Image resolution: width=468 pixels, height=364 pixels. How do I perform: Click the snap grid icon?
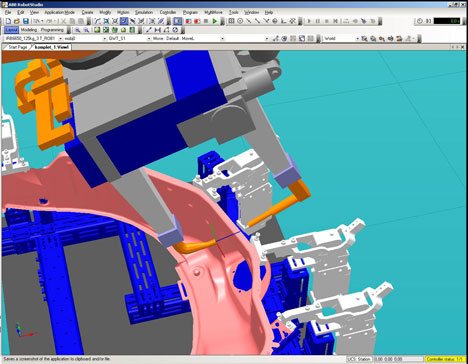(231, 21)
